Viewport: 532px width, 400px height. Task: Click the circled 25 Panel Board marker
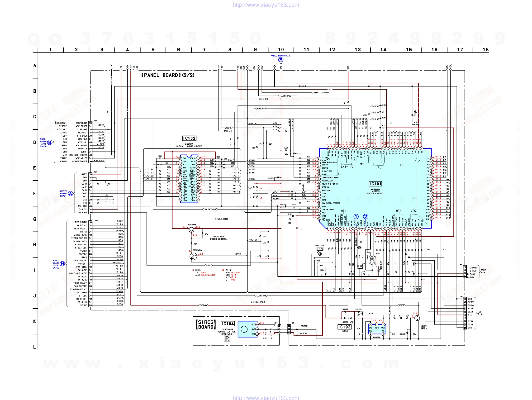281,60
